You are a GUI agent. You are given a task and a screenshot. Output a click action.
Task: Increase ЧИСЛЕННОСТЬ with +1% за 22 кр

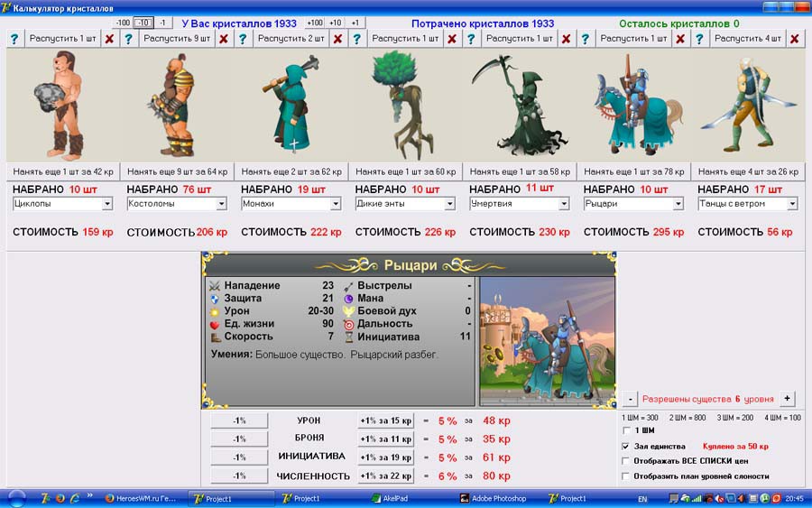(386, 476)
